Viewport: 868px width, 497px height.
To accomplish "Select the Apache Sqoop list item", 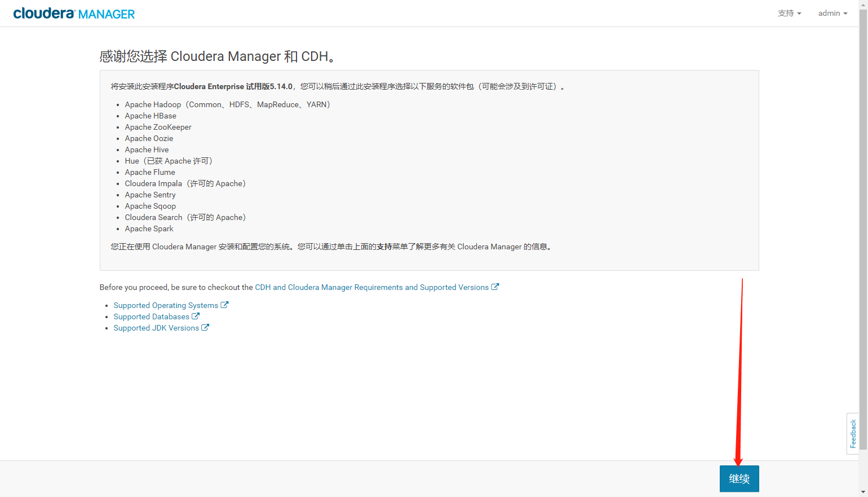I will pyautogui.click(x=150, y=206).
